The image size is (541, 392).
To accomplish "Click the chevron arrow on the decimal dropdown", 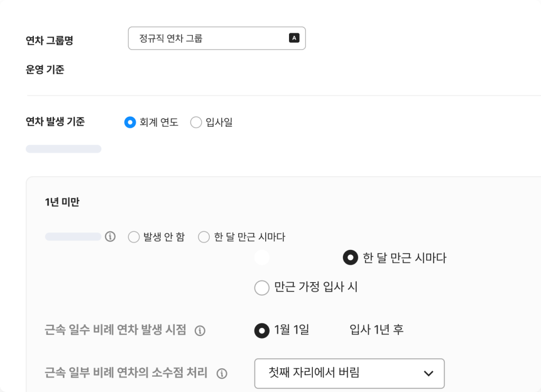I will coord(428,374).
